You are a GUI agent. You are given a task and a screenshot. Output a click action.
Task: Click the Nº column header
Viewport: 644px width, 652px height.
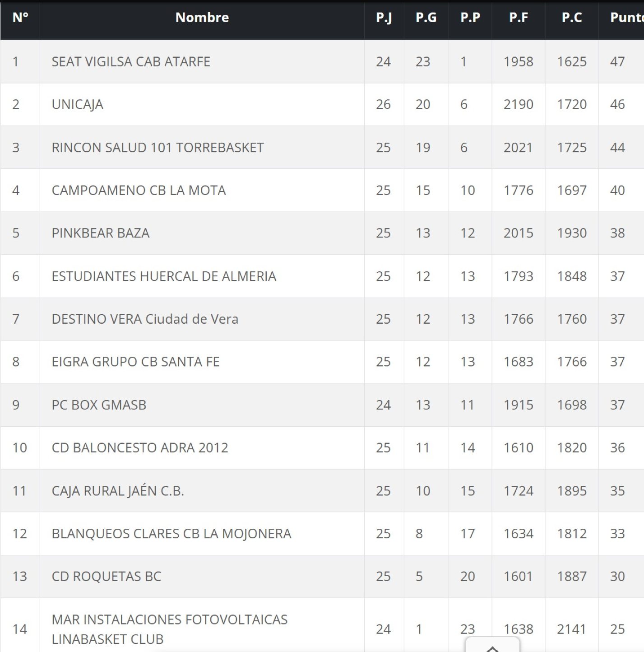pos(20,18)
